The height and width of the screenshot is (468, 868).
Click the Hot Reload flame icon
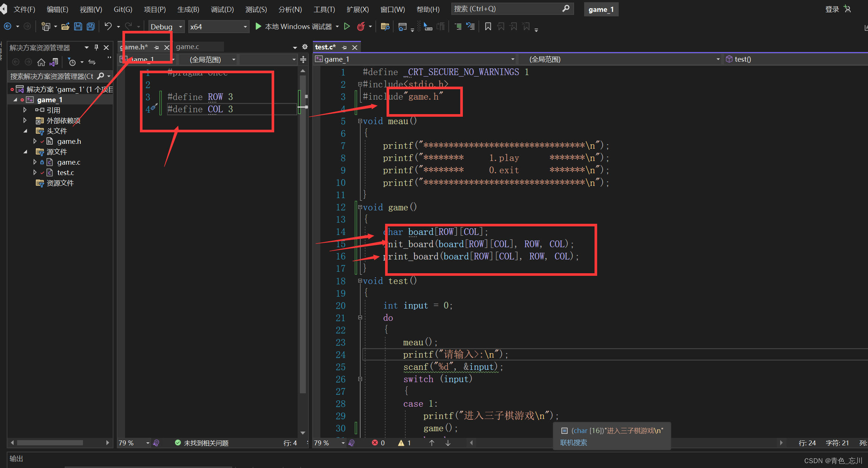click(x=361, y=26)
